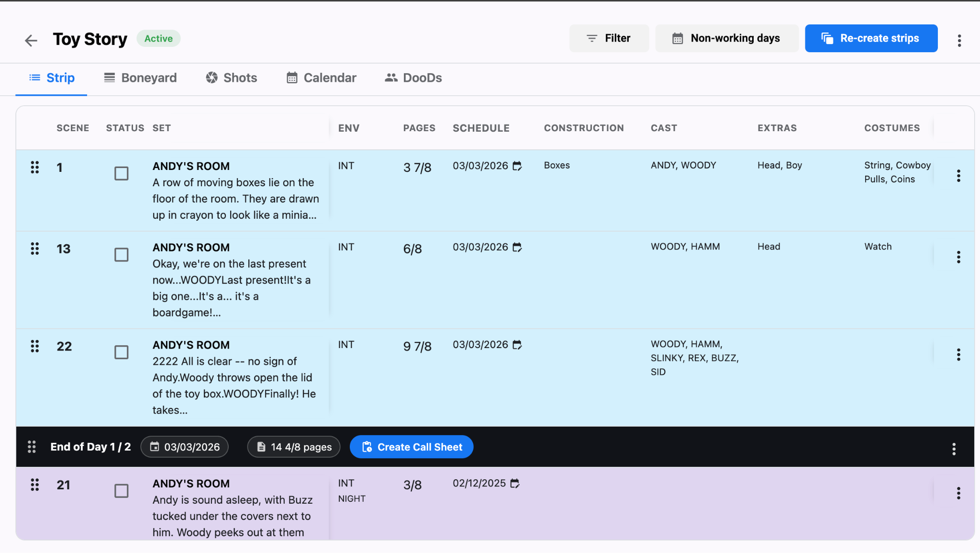Click the scene 22 cast list cell
Screen dimensions: 980x553
click(695, 358)
